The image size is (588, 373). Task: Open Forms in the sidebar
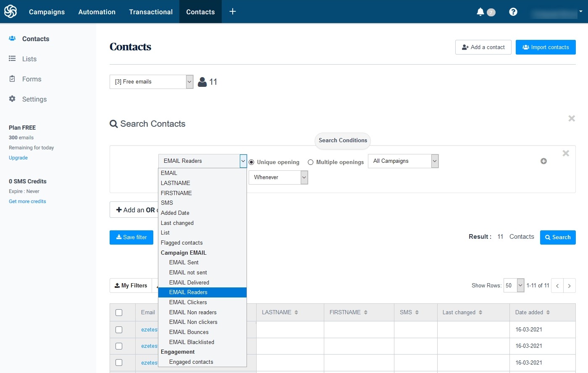(31, 79)
